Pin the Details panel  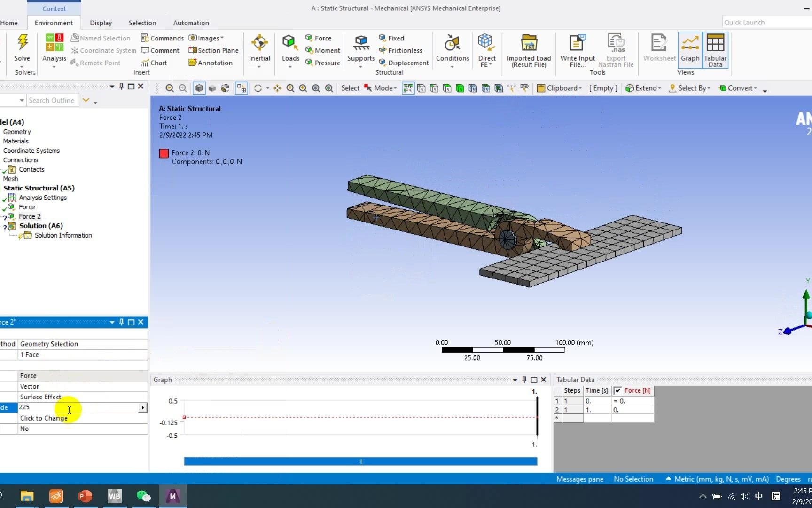121,322
